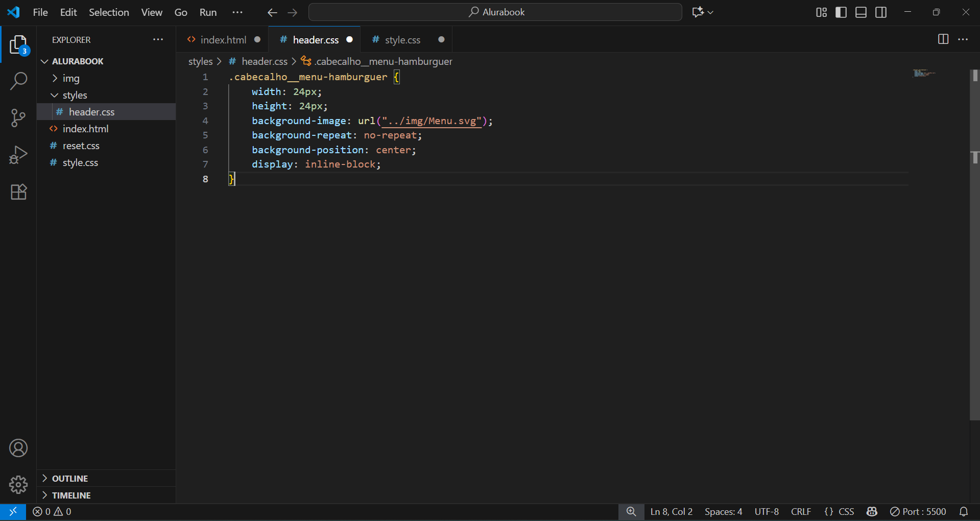Open the Search view in activity bar
Image resolution: width=980 pixels, height=521 pixels.
(x=18, y=81)
